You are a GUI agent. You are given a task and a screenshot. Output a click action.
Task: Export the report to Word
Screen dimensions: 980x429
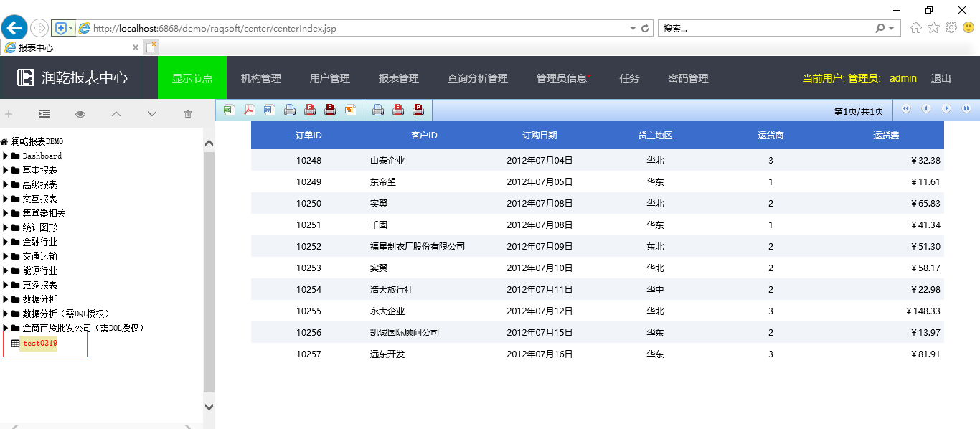click(269, 110)
